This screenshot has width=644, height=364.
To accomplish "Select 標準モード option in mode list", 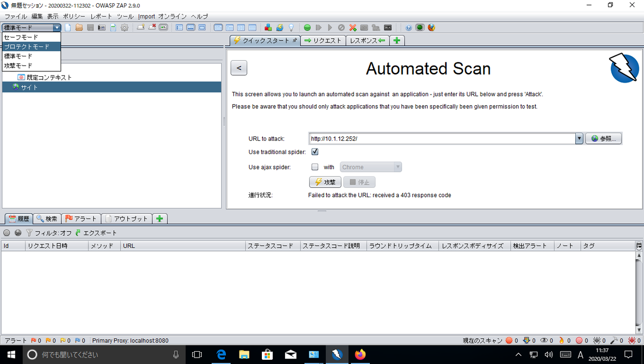I will pos(31,56).
